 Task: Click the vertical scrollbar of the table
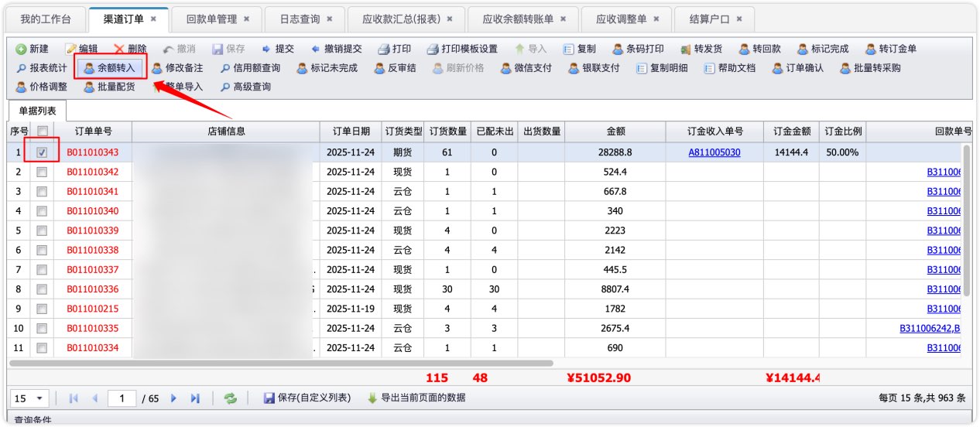[x=967, y=220]
